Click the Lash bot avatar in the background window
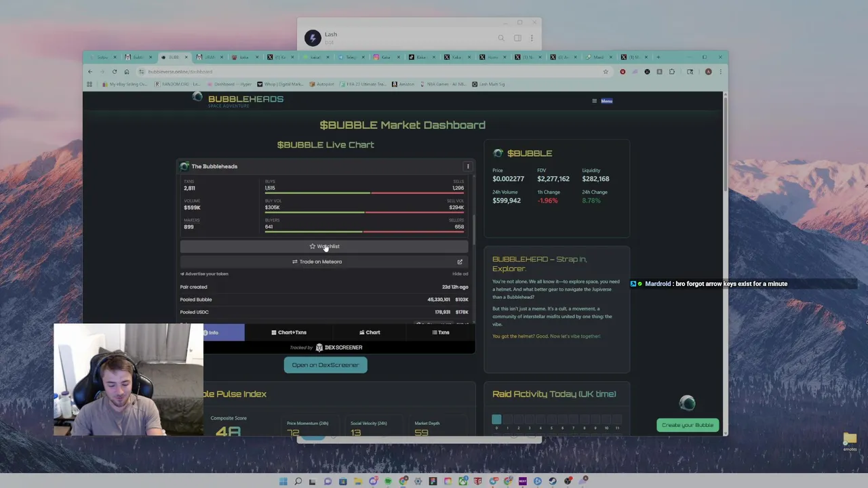868x488 pixels. [312, 38]
